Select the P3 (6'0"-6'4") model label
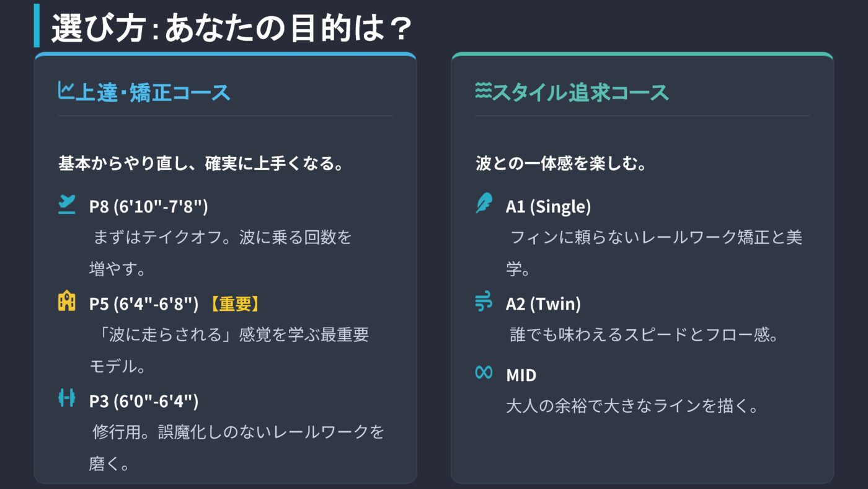 pyautogui.click(x=144, y=402)
